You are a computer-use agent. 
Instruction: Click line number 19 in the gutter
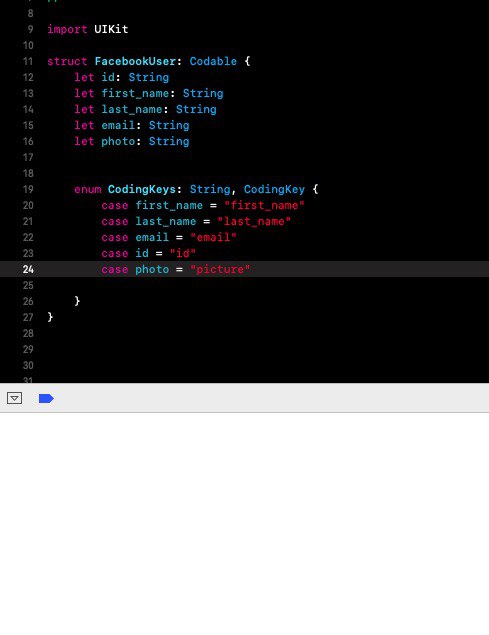coord(28,189)
